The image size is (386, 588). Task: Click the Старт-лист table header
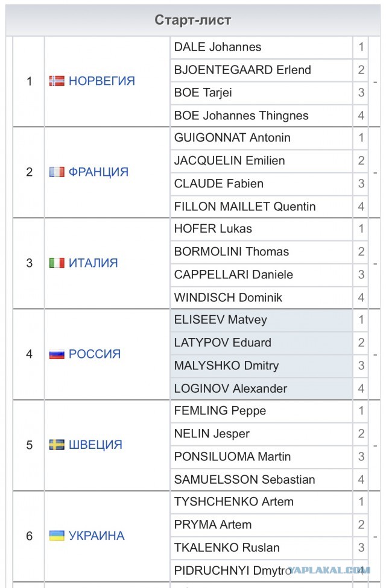193,20
